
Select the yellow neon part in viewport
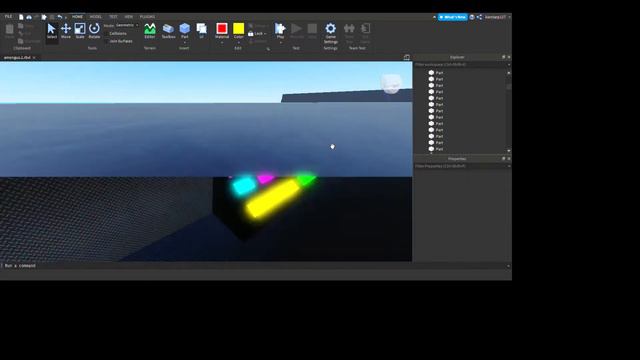(x=273, y=198)
